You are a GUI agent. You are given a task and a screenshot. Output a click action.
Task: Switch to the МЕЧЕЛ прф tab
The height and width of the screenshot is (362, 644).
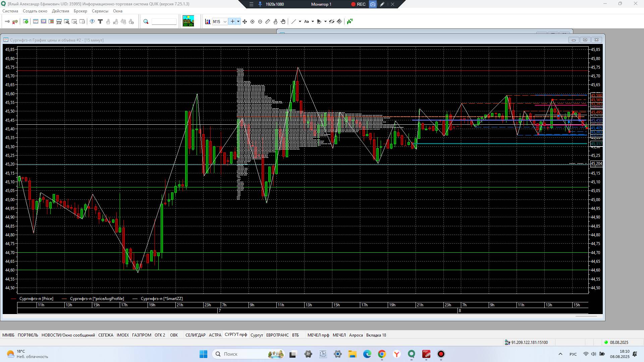click(x=318, y=335)
